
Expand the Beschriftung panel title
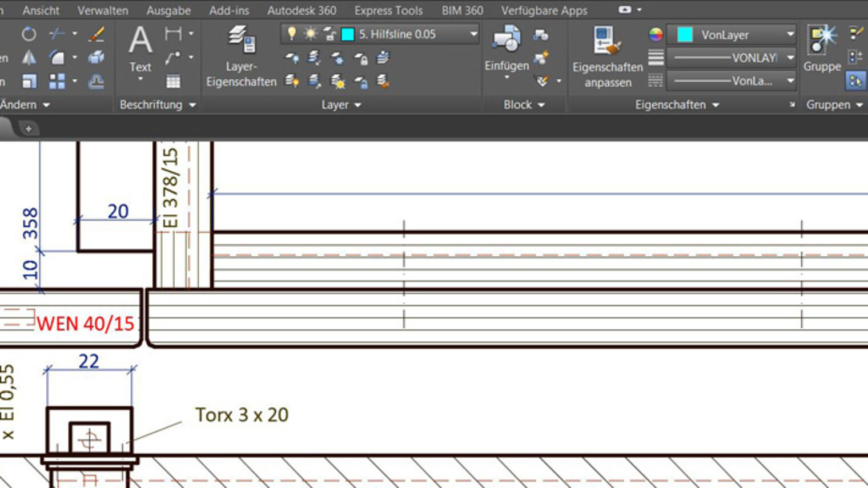[x=158, y=105]
